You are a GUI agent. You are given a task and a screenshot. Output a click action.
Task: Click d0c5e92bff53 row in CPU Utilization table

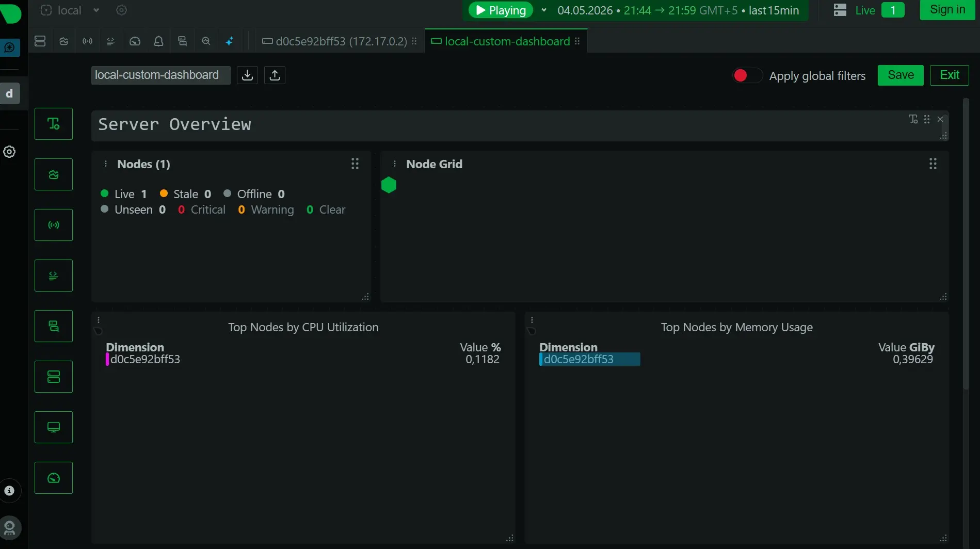point(303,359)
